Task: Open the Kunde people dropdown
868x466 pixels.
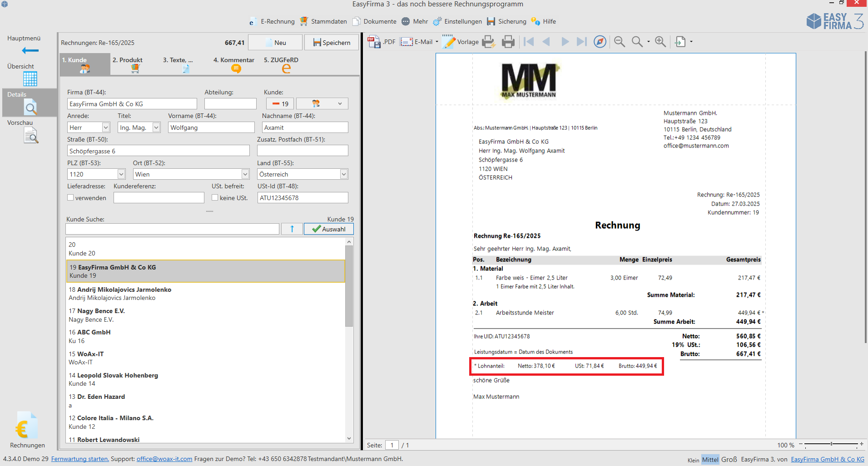Action: click(322, 104)
